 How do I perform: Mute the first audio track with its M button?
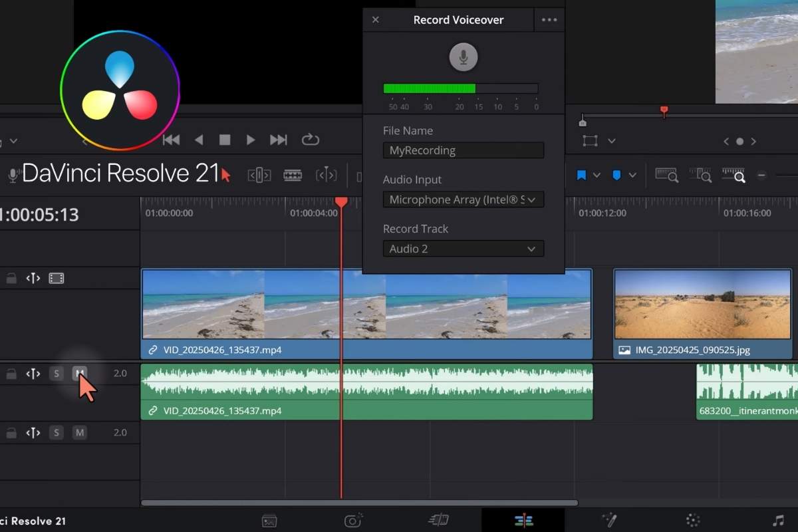80,374
